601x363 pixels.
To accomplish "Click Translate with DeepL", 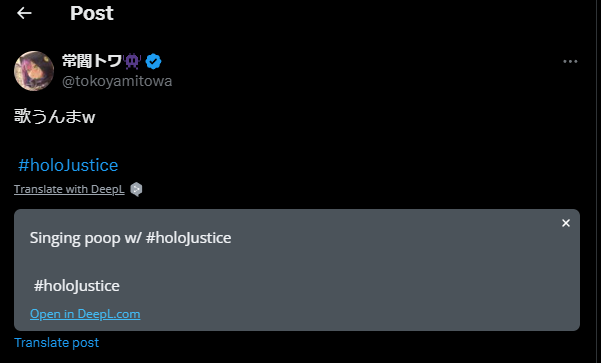I will click(x=69, y=189).
